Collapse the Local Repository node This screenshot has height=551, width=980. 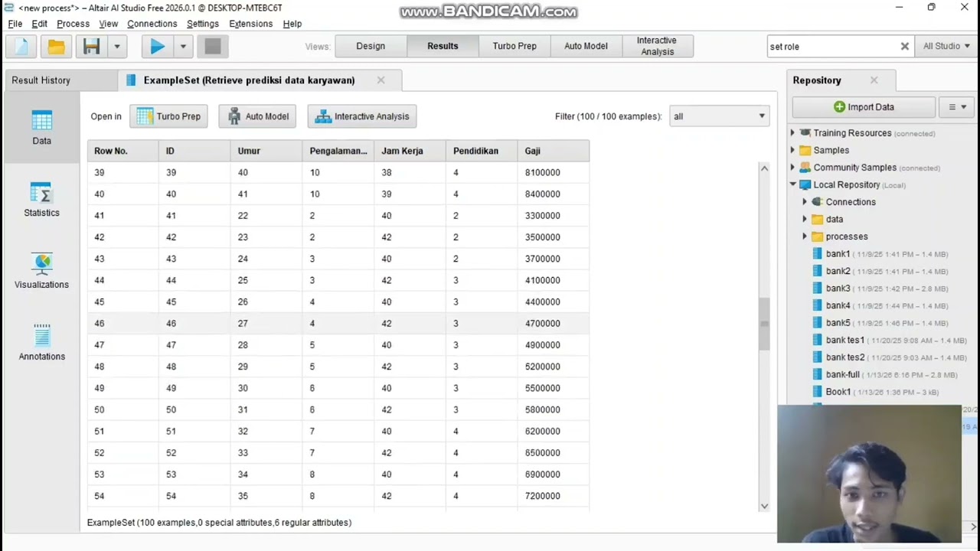point(792,184)
